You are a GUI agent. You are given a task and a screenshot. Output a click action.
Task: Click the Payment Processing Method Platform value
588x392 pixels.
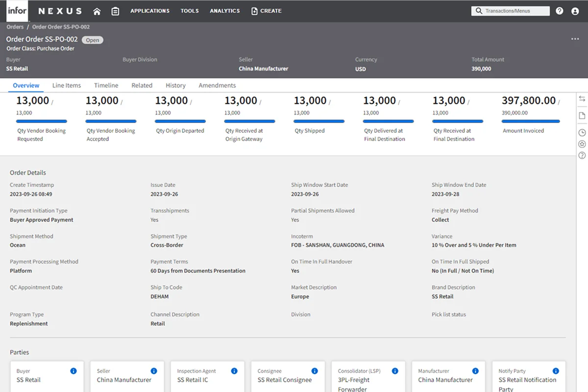(x=21, y=270)
